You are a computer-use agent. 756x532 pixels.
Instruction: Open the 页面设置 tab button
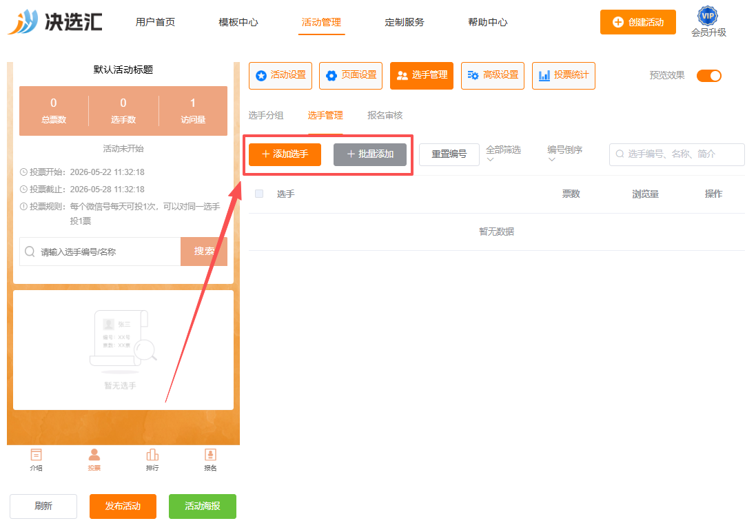pos(351,76)
